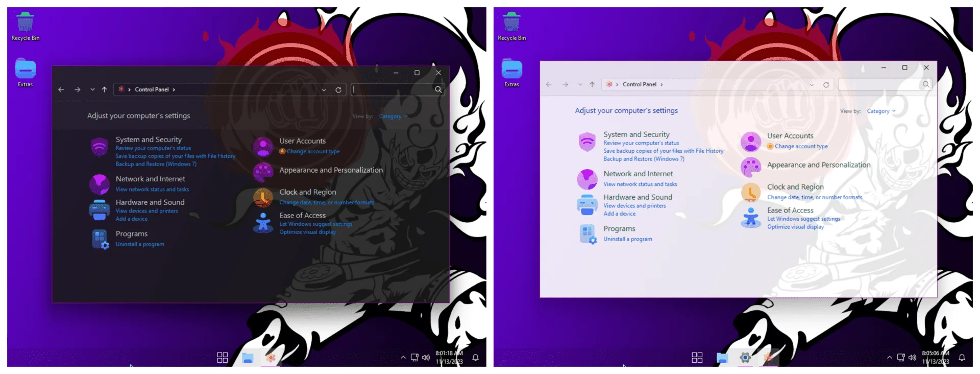Click Backup and Restore (Windows 7) in light window
Viewport: 980px width, 374px height.
[x=644, y=159]
